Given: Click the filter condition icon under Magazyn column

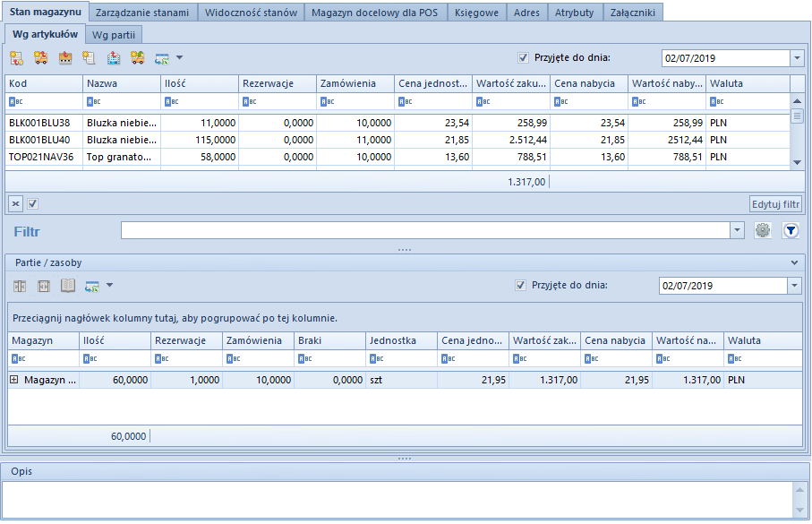Looking at the screenshot, I should click(x=19, y=358).
